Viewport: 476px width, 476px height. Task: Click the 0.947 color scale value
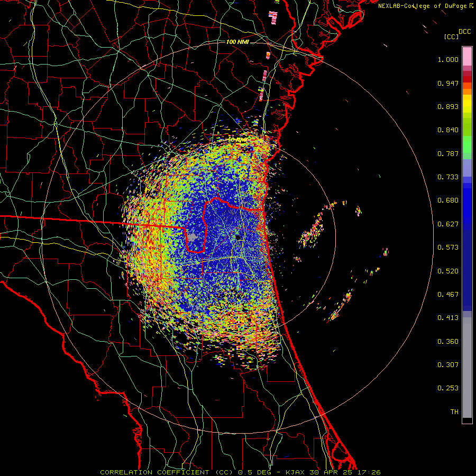click(x=448, y=83)
